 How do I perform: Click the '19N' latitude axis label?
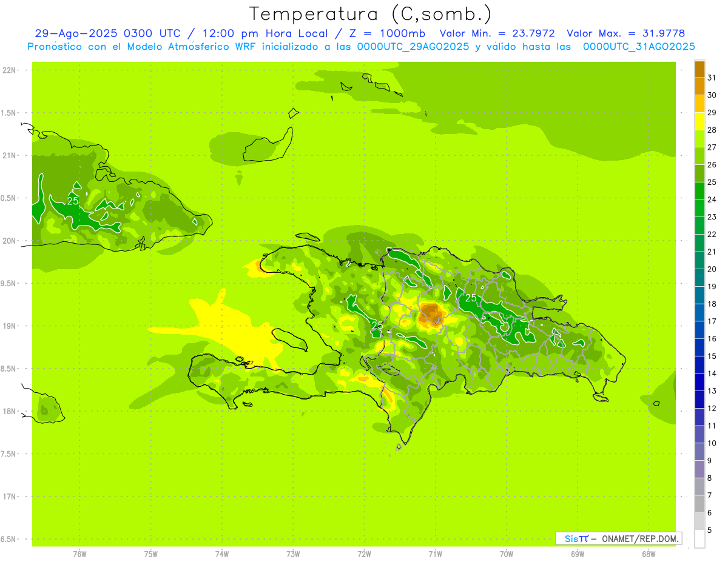click(x=10, y=326)
